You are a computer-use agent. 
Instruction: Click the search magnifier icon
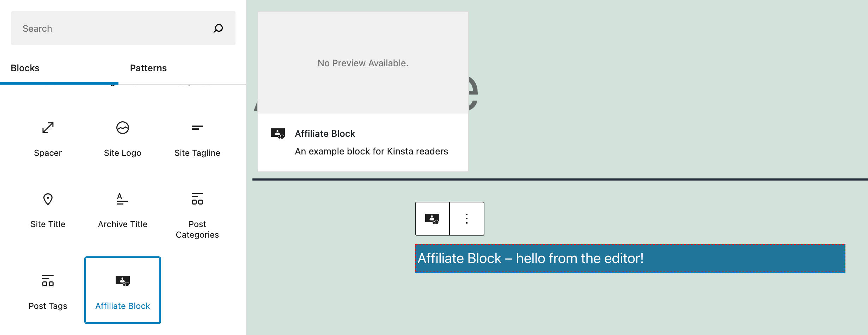[218, 28]
